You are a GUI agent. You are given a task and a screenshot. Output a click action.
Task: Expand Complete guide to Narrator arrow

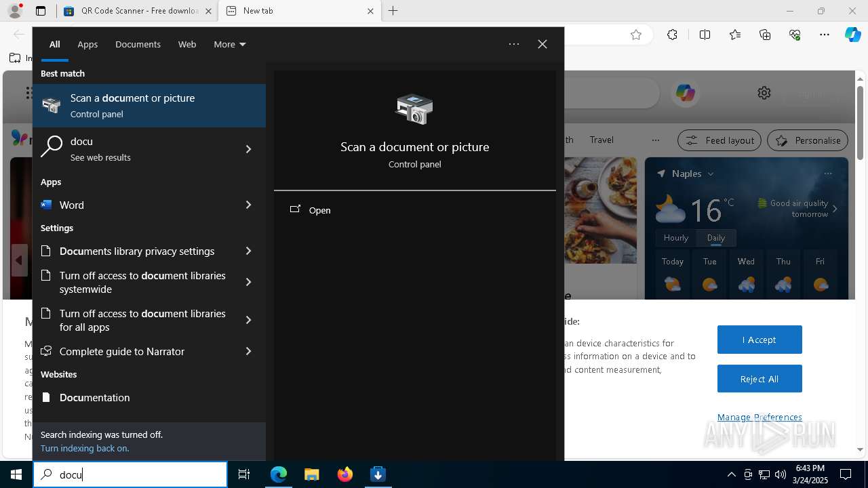[248, 351]
